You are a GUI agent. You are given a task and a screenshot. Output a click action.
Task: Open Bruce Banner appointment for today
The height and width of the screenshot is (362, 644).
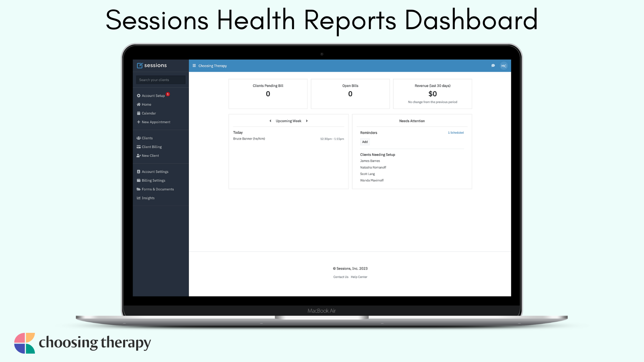click(249, 139)
